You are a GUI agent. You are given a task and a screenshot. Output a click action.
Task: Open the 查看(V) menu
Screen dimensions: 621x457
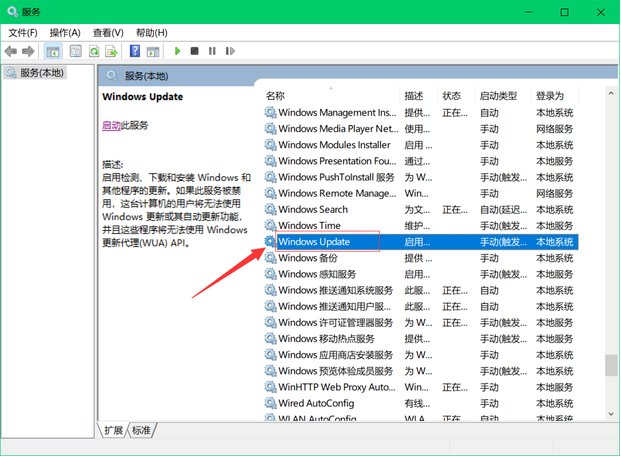coord(108,33)
